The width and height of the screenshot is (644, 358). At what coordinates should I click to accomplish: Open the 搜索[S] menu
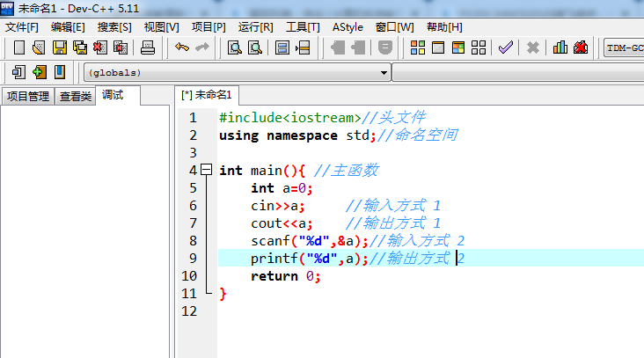tap(114, 27)
